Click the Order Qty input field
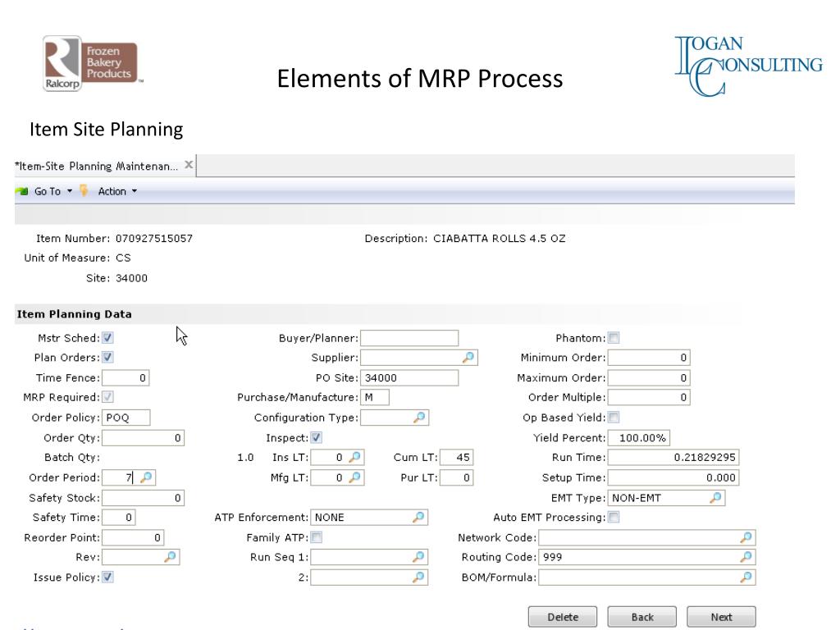Screen dimensions: 840x630 coord(143,438)
